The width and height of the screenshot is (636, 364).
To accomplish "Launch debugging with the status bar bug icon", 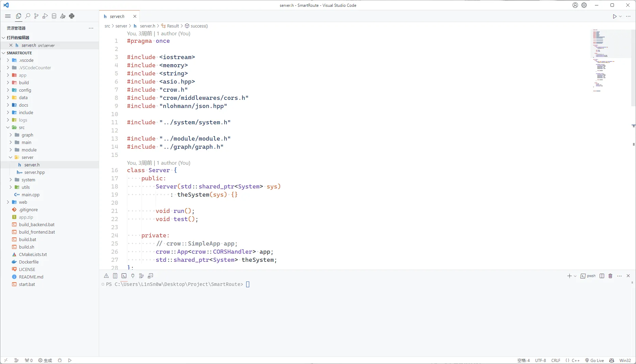I will pos(60,360).
